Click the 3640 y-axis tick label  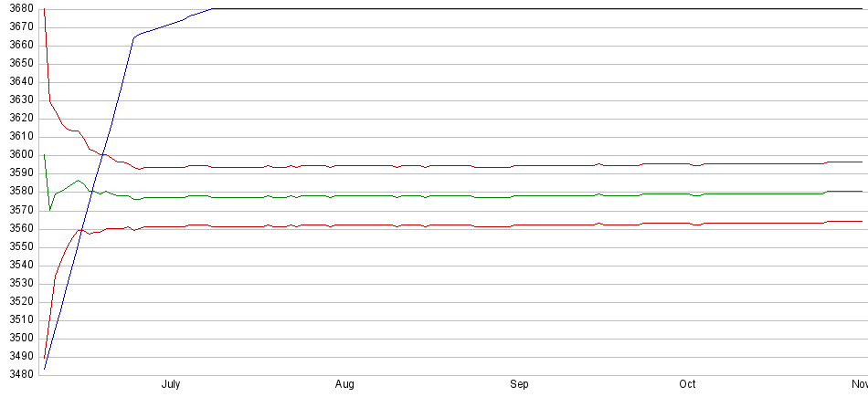[x=16, y=81]
